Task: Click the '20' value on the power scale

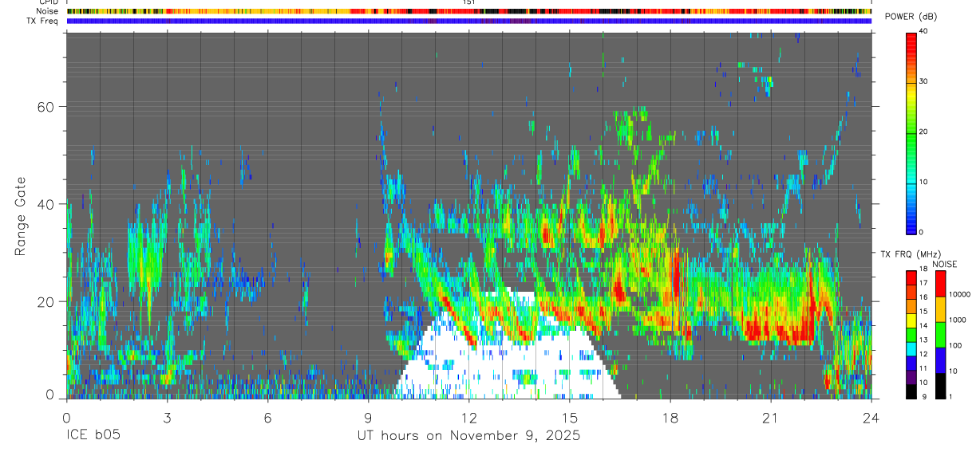Action: (x=924, y=132)
